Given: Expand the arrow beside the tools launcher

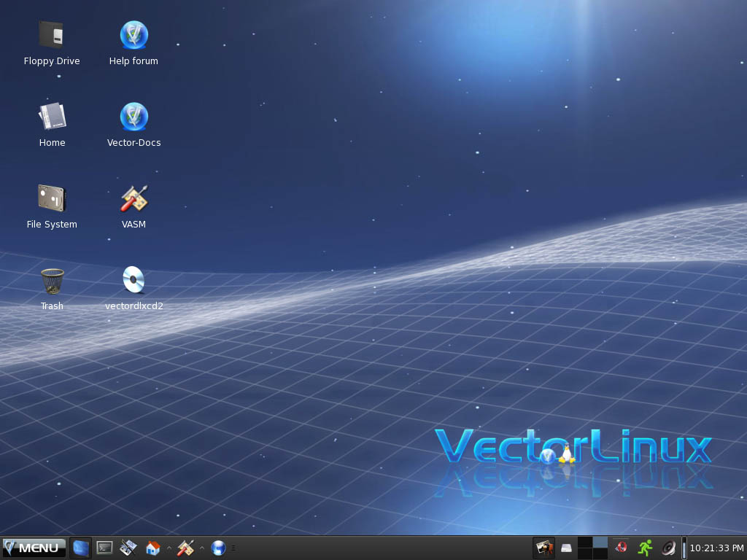Looking at the screenshot, I should coord(201,548).
